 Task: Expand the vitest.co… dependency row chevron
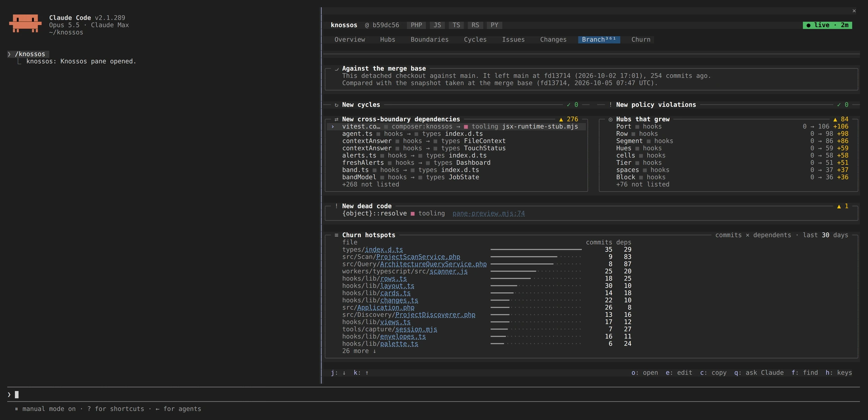pyautogui.click(x=333, y=127)
